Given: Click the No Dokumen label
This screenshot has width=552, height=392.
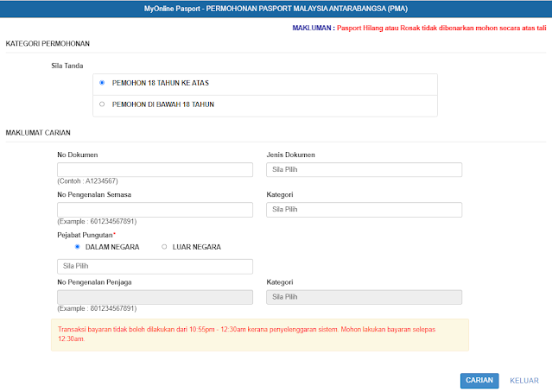Looking at the screenshot, I should pyautogui.click(x=78, y=155).
